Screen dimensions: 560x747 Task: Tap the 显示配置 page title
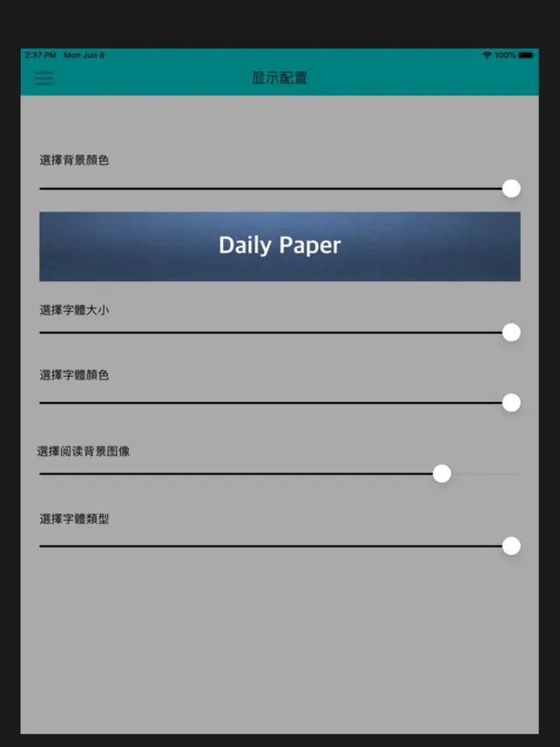pyautogui.click(x=280, y=77)
